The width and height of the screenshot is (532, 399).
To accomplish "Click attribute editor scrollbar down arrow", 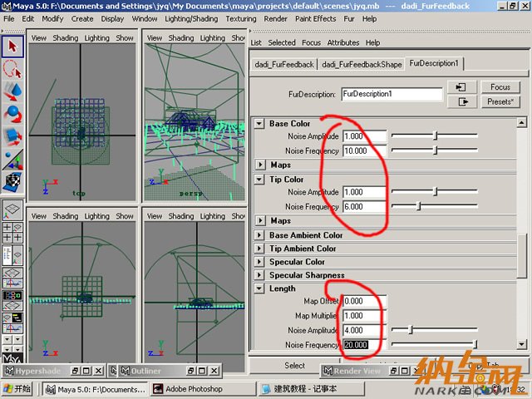I will coord(522,345).
